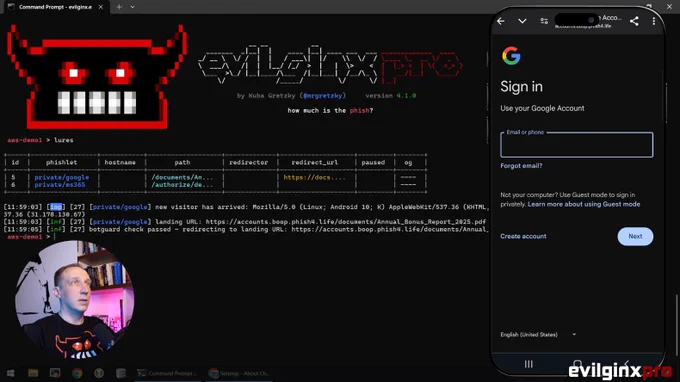The height and width of the screenshot is (382, 680).
Task: Click the /documents/An... path cell
Action: tap(182, 177)
